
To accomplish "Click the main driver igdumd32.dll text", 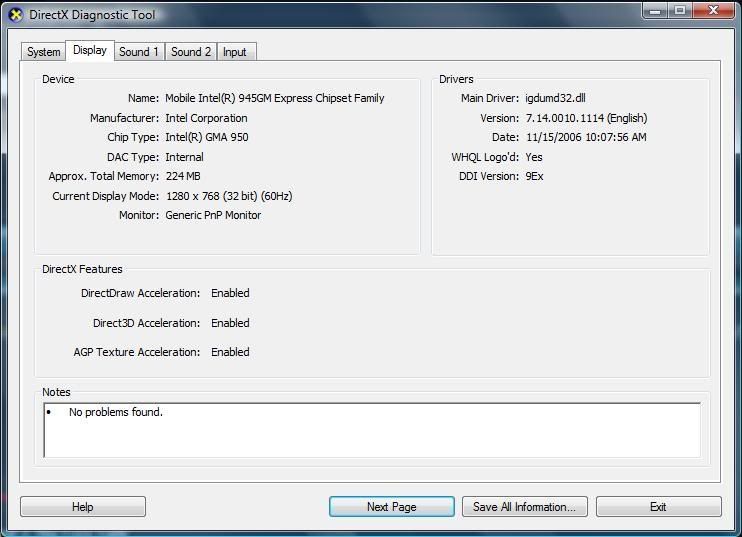I will tap(555, 98).
